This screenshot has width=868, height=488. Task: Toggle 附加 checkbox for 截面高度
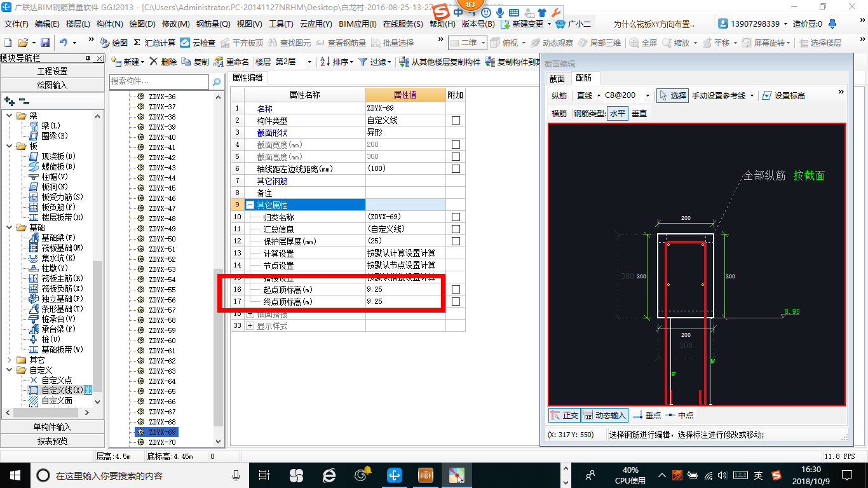[456, 157]
